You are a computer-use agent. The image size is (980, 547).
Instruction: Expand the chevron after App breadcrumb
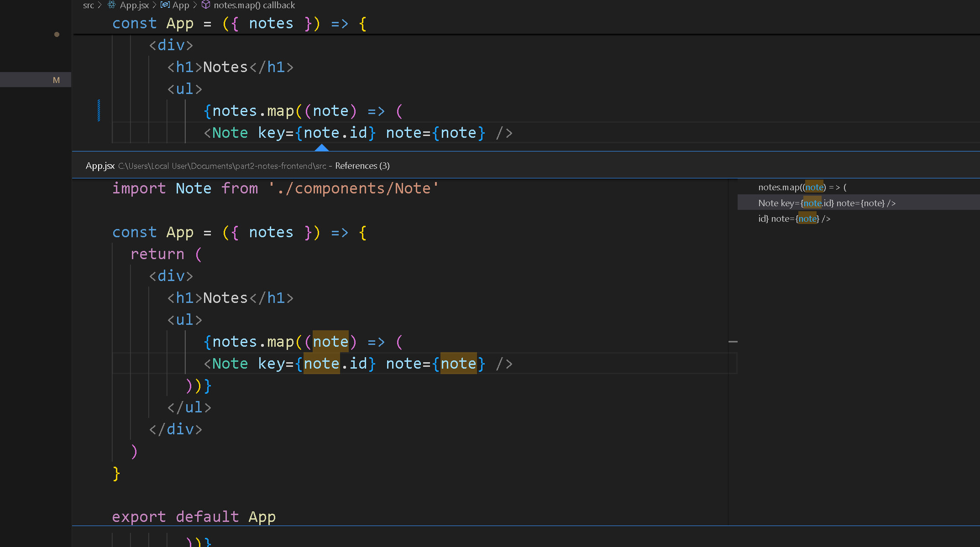(x=195, y=5)
